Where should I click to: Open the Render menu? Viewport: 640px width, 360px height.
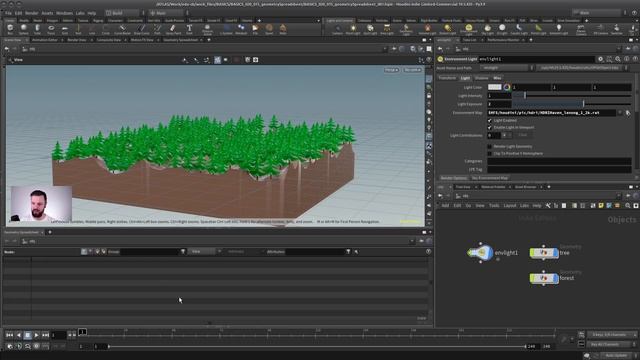pyautogui.click(x=31, y=13)
